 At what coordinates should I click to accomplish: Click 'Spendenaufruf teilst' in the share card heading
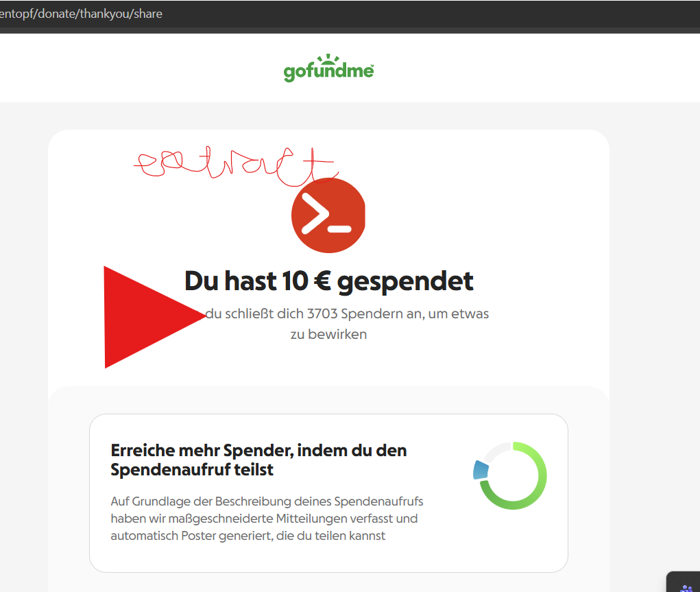click(x=192, y=470)
